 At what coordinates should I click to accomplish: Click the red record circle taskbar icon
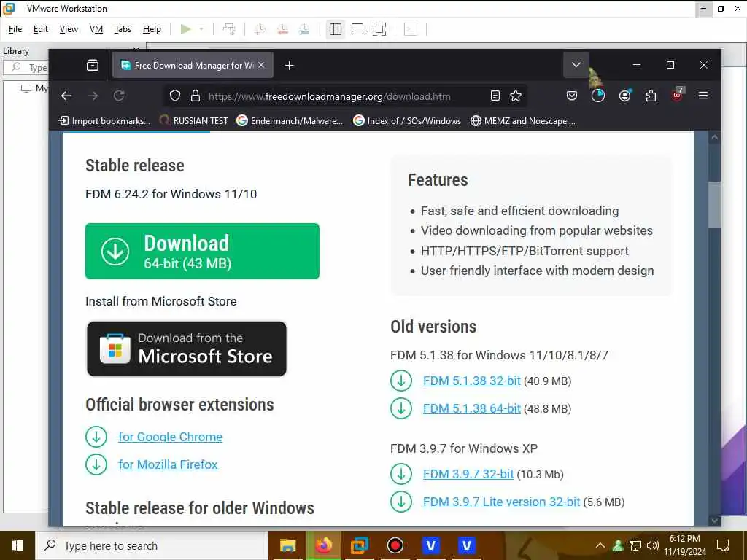(395, 545)
